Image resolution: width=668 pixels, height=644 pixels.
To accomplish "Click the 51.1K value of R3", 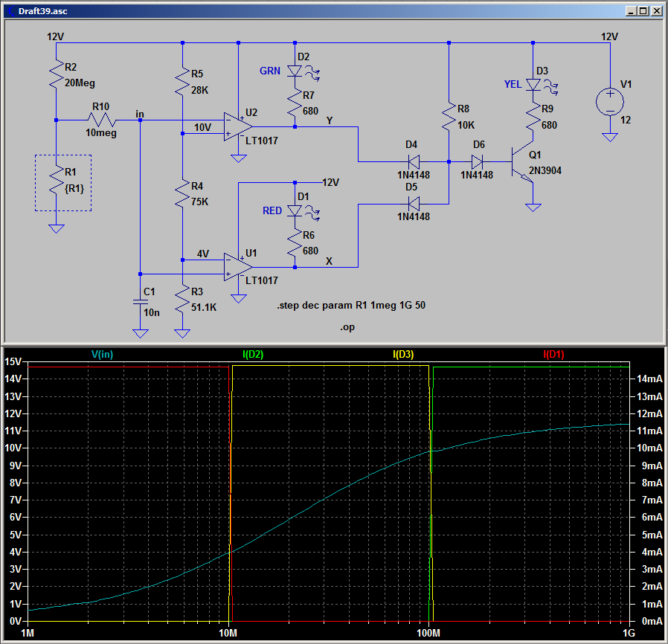I will pyautogui.click(x=204, y=307).
